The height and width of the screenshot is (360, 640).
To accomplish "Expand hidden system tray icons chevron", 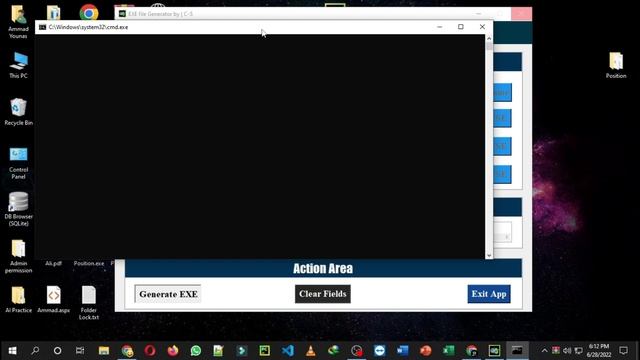I will 544,351.
